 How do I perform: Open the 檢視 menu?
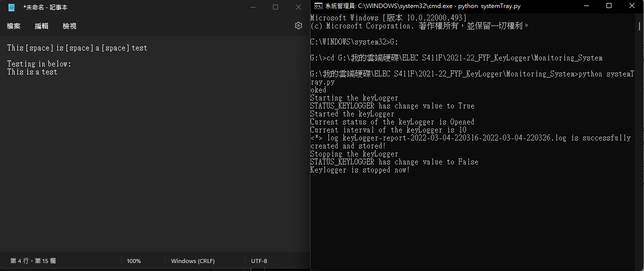[69, 26]
